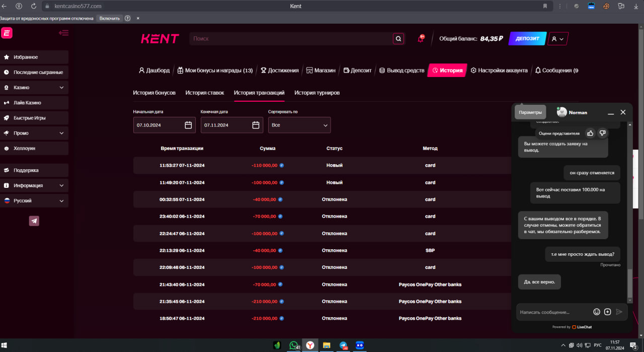Click the Deposit button in header
Viewport: 644px width, 352px height.
(527, 39)
